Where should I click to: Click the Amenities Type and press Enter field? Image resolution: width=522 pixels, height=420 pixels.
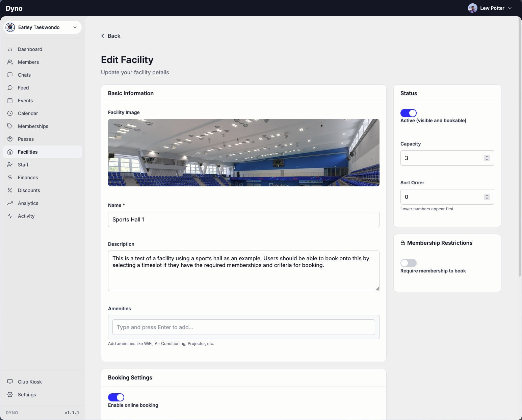244,327
